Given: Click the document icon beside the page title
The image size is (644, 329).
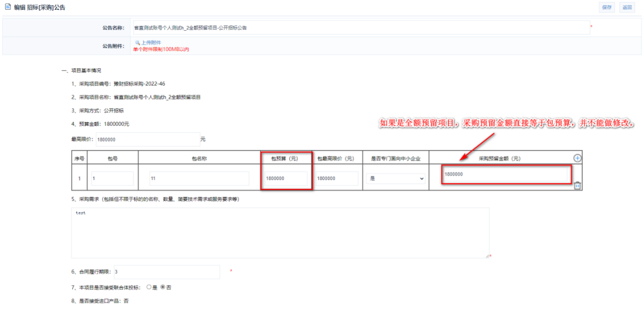Looking at the screenshot, I should pos(8,7).
